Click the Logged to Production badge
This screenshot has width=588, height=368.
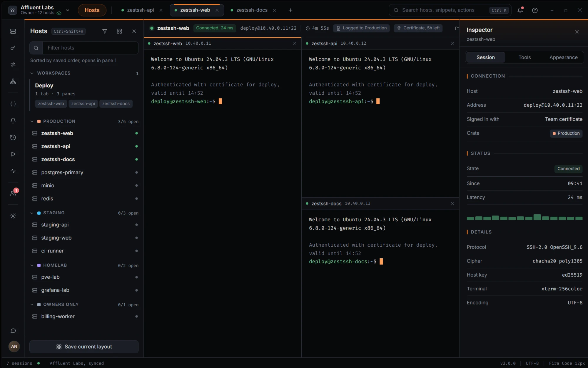[361, 28]
